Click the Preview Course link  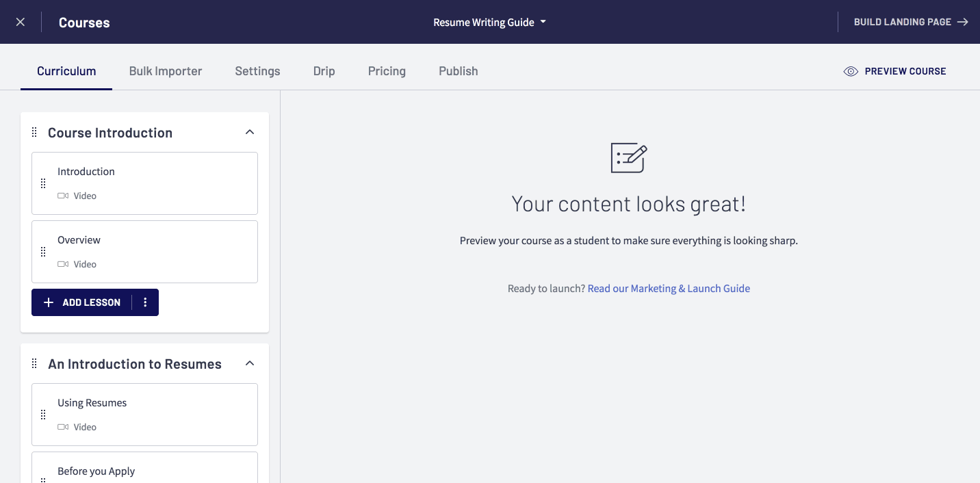(895, 71)
